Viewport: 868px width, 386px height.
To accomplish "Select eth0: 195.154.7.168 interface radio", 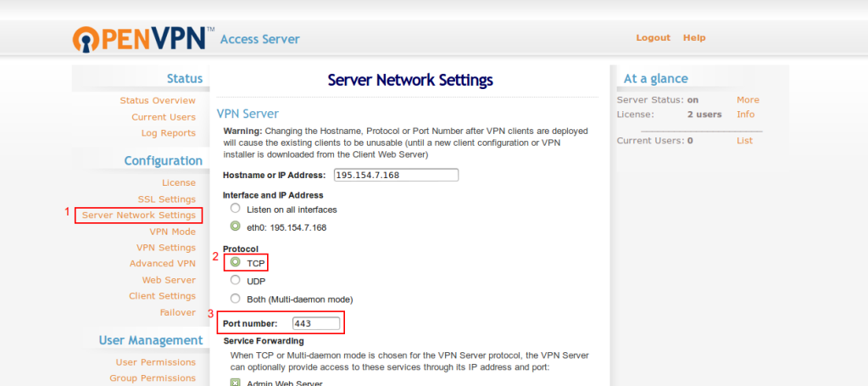I will click(236, 227).
